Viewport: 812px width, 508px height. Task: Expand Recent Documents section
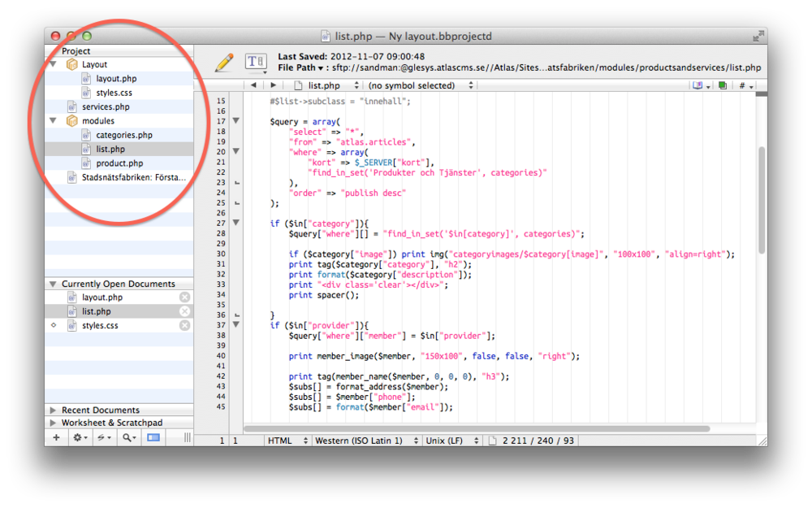[53, 410]
